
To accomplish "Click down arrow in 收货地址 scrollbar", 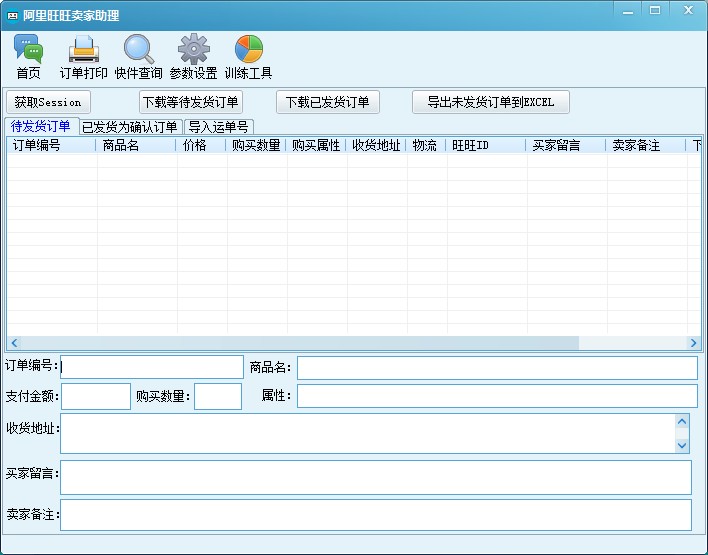I will coord(682,445).
